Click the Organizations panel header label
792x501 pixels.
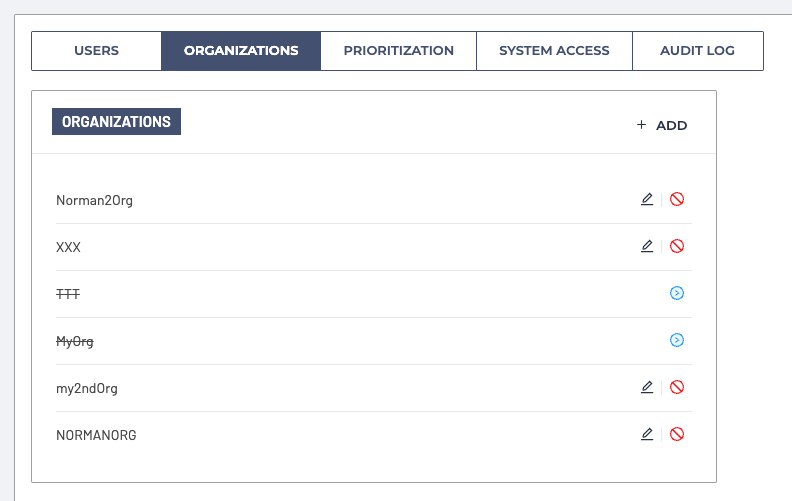[116, 122]
